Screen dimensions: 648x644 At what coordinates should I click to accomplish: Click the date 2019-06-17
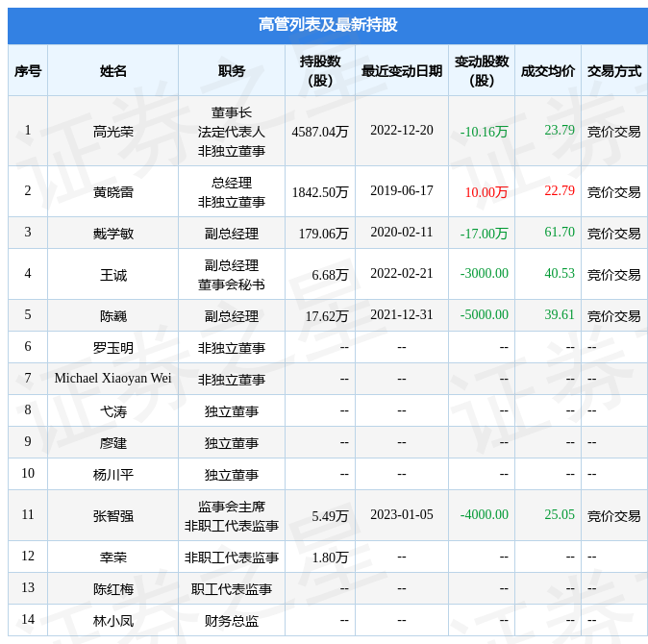point(402,190)
